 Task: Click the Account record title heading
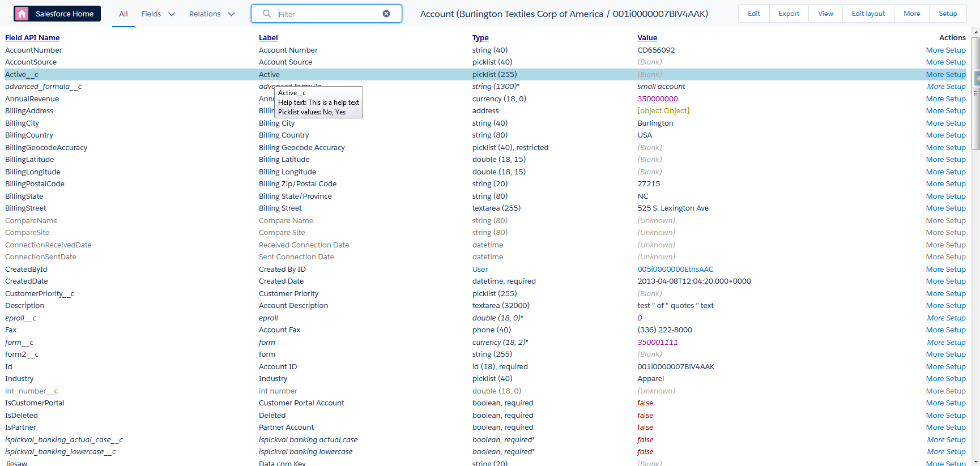[x=564, y=14]
